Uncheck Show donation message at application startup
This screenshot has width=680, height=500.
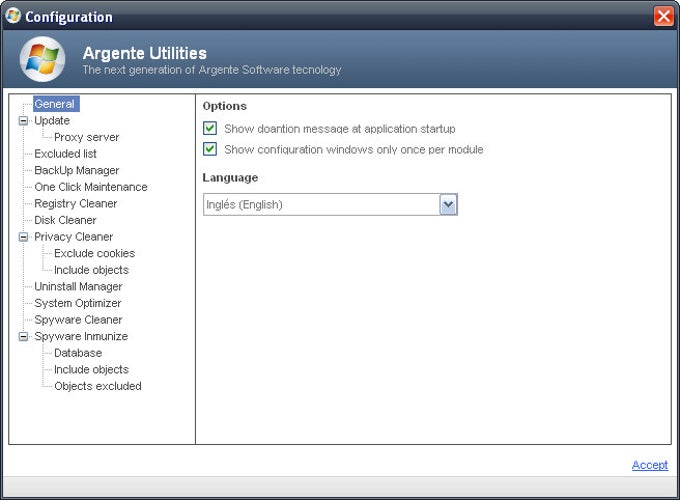tap(210, 128)
